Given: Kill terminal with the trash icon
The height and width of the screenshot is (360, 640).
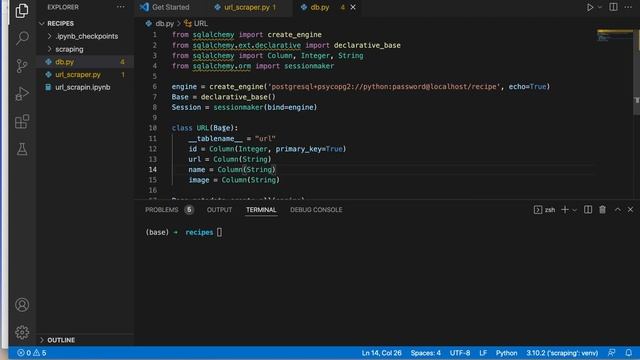Looking at the screenshot, I should point(602,210).
